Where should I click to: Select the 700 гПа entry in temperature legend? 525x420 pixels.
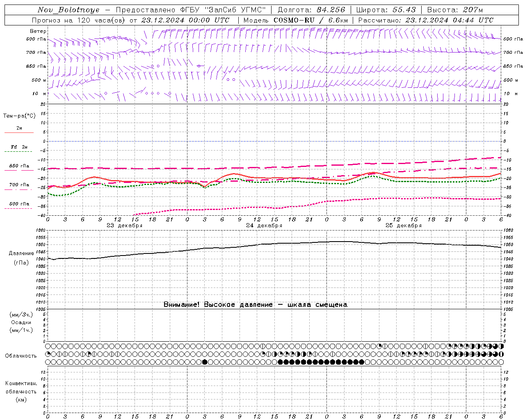pyautogui.click(x=19, y=185)
